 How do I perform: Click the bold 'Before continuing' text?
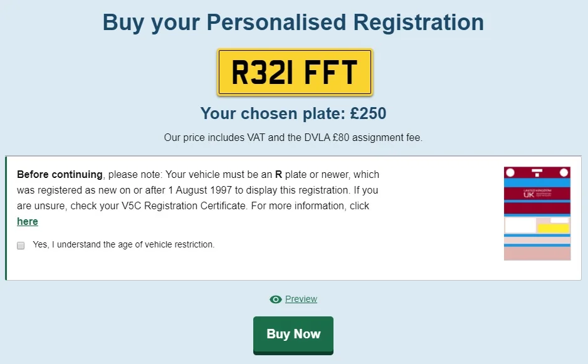click(x=60, y=174)
